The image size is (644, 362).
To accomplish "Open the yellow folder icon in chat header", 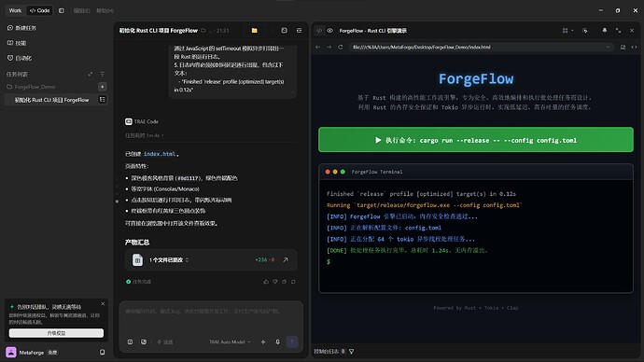I will 254,31.
